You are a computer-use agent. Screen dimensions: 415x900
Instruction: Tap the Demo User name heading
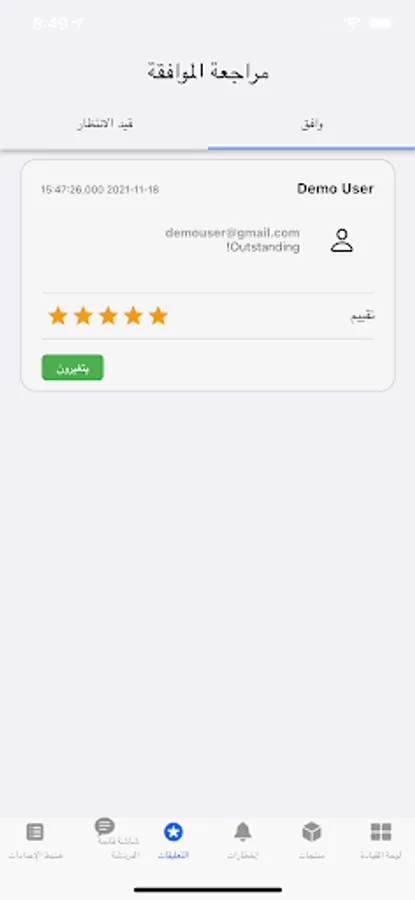[x=335, y=189]
